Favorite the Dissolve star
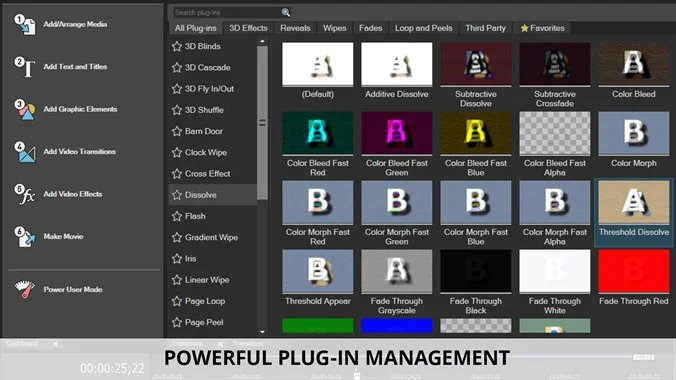 [x=177, y=195]
